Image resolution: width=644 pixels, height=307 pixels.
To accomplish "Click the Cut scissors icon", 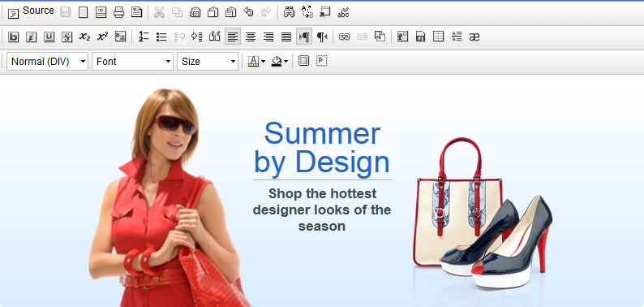I will [159, 12].
